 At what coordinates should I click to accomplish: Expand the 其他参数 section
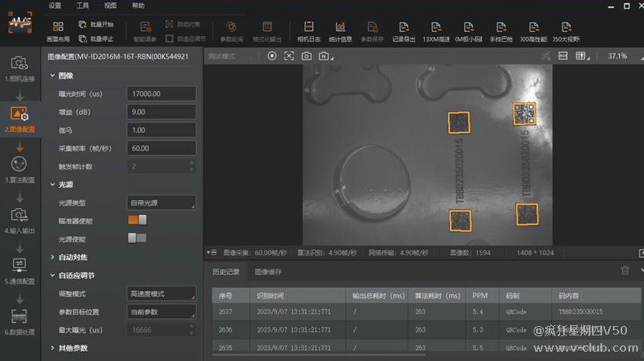(x=72, y=348)
